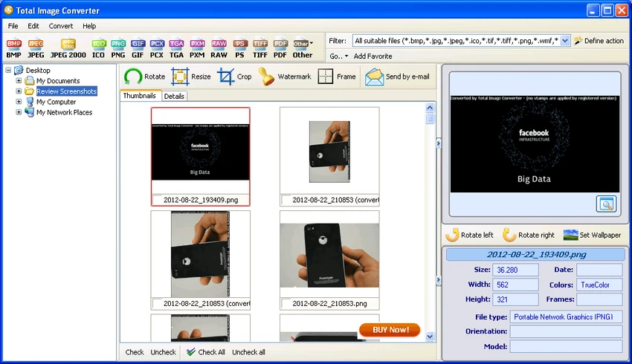Open the Resize tool
This screenshot has width=632, height=364.
coord(191,77)
